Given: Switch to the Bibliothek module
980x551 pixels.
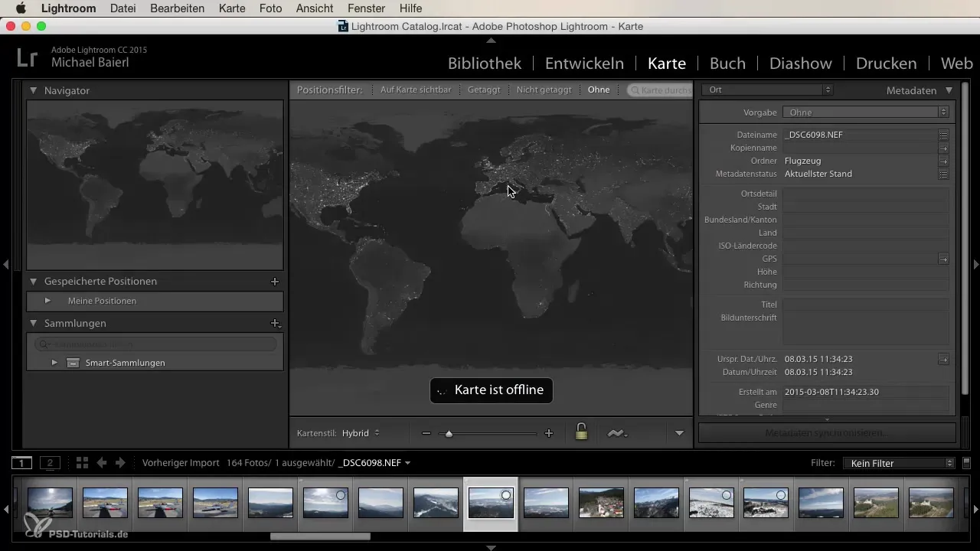Looking at the screenshot, I should [485, 64].
